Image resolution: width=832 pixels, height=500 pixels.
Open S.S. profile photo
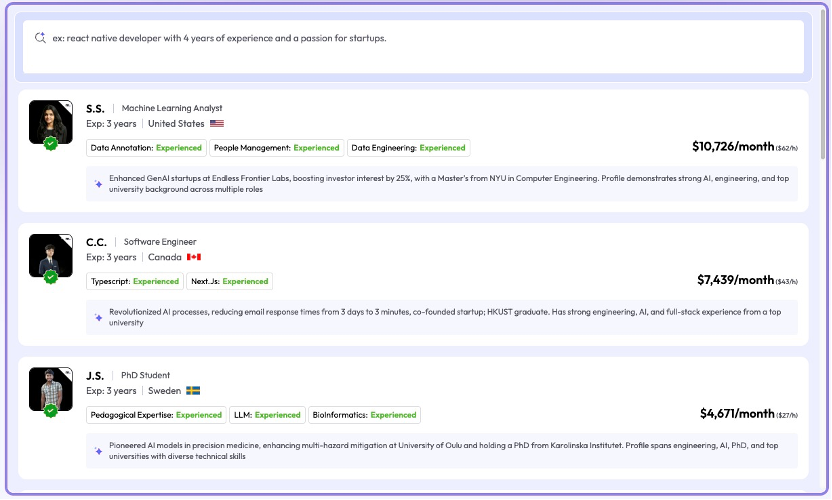click(x=50, y=121)
